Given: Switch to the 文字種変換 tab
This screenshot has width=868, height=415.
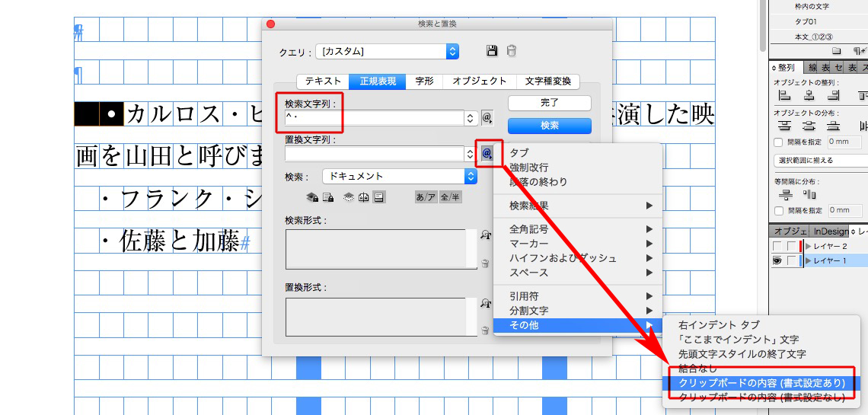Looking at the screenshot, I should tap(548, 81).
